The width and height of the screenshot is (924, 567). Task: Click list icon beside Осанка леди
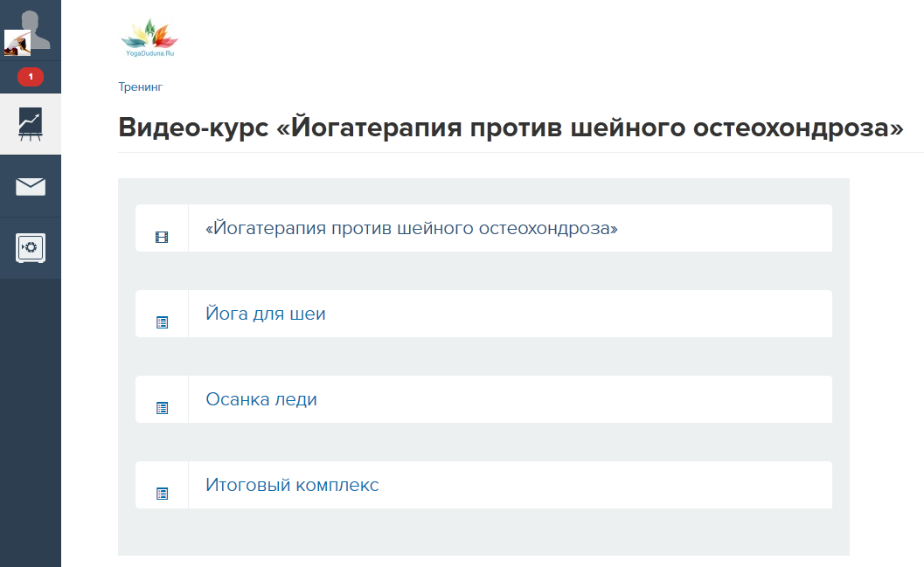tap(162, 407)
